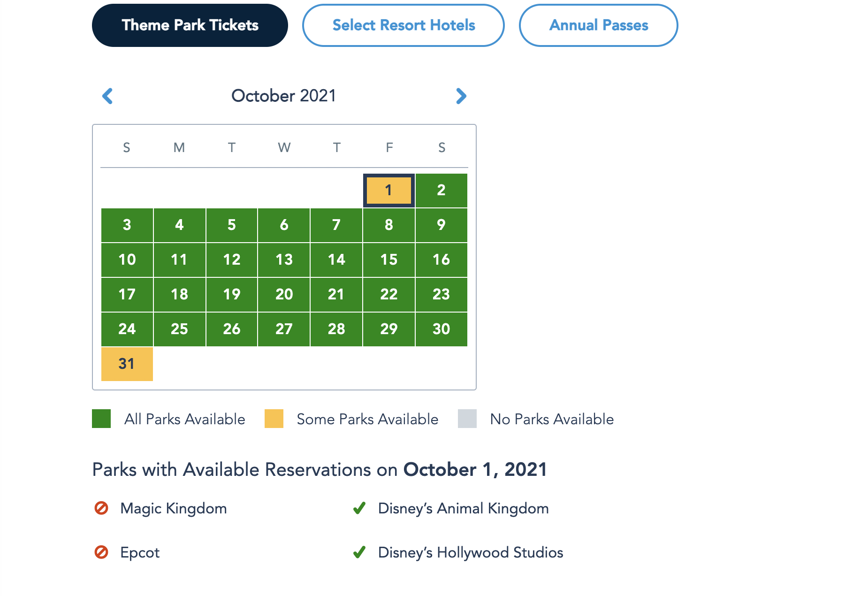
Task: Click the October 2021 month heading
Action: pyautogui.click(x=284, y=96)
